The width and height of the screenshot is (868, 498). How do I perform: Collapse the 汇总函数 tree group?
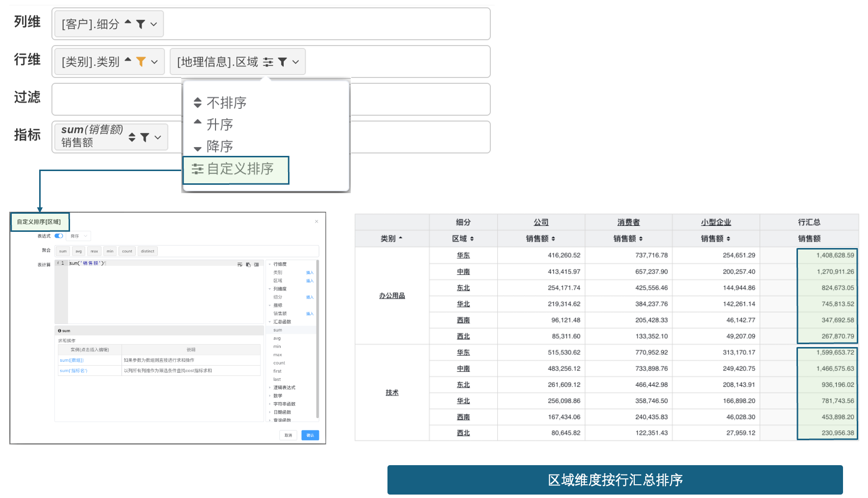[269, 322]
